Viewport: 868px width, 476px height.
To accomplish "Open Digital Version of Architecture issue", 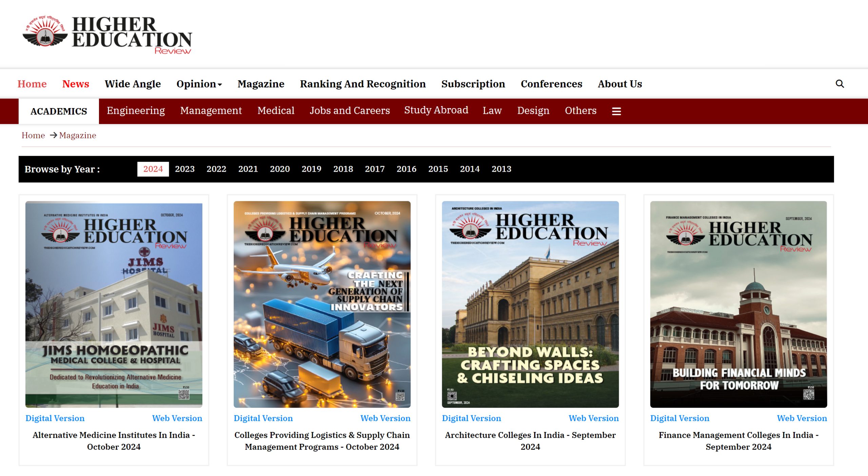I will 471,418.
